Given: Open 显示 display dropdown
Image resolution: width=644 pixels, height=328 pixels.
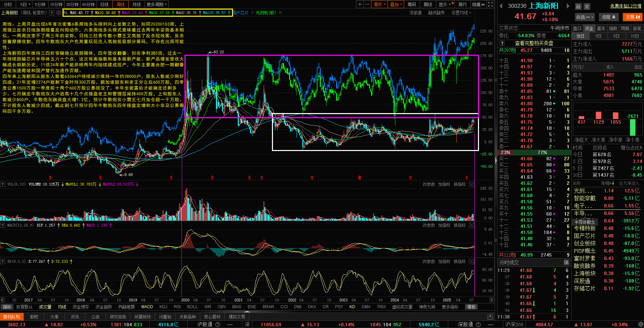Looking at the screenshot, I should tap(446, 4).
